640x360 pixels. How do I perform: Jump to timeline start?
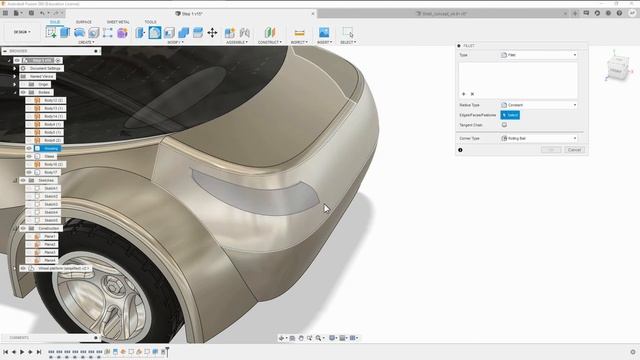[5, 351]
